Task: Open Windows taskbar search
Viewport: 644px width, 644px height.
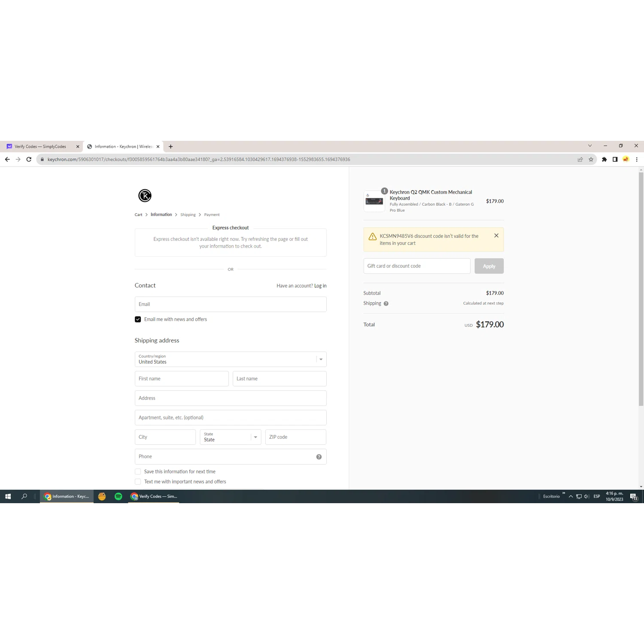Action: tap(24, 496)
